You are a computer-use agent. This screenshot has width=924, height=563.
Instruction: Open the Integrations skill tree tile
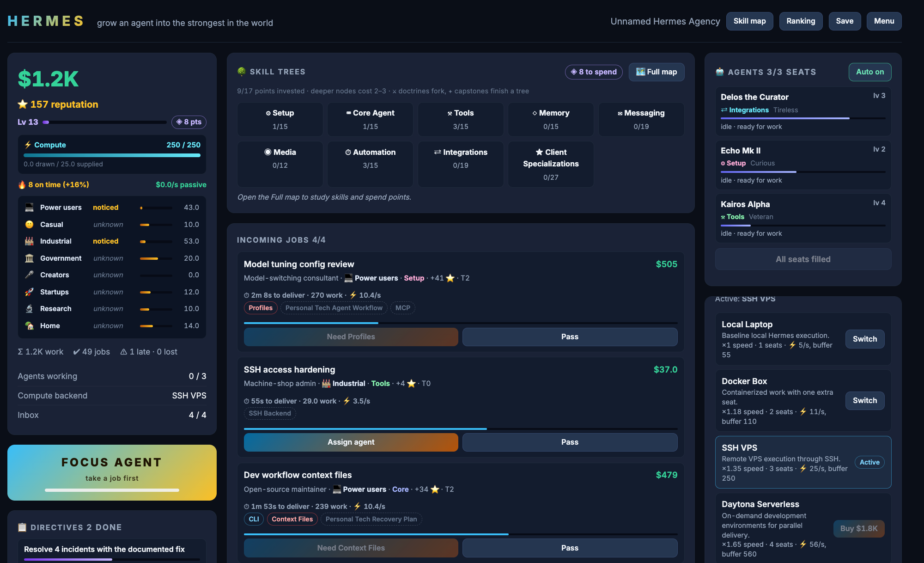point(461,164)
